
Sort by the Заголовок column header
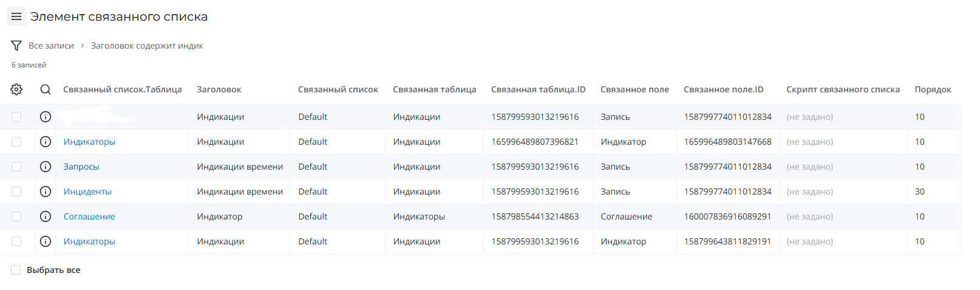(x=219, y=89)
